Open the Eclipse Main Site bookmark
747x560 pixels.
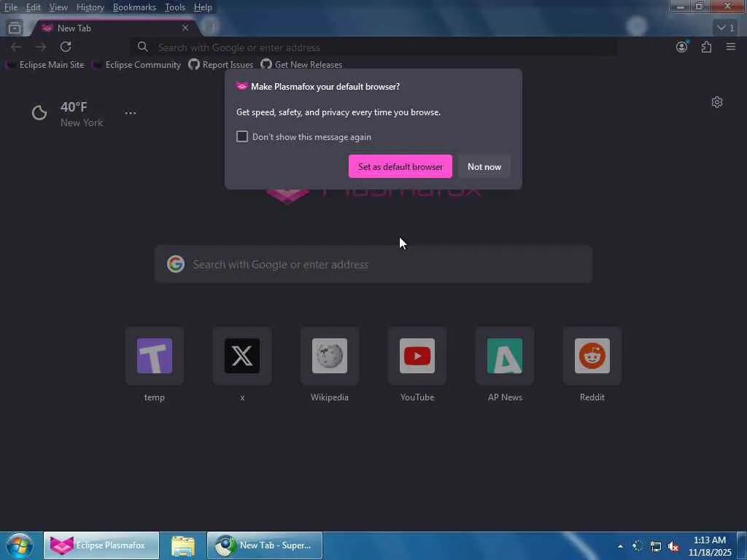[x=45, y=65]
